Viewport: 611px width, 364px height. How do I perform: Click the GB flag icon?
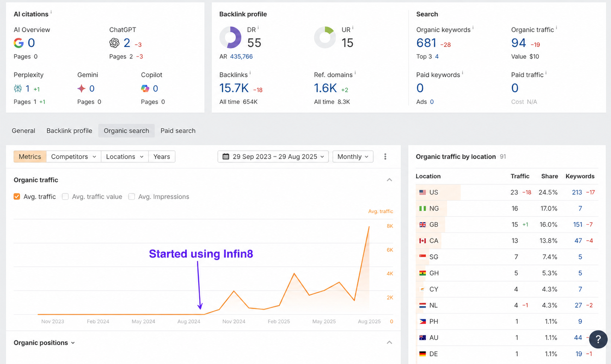(x=423, y=224)
